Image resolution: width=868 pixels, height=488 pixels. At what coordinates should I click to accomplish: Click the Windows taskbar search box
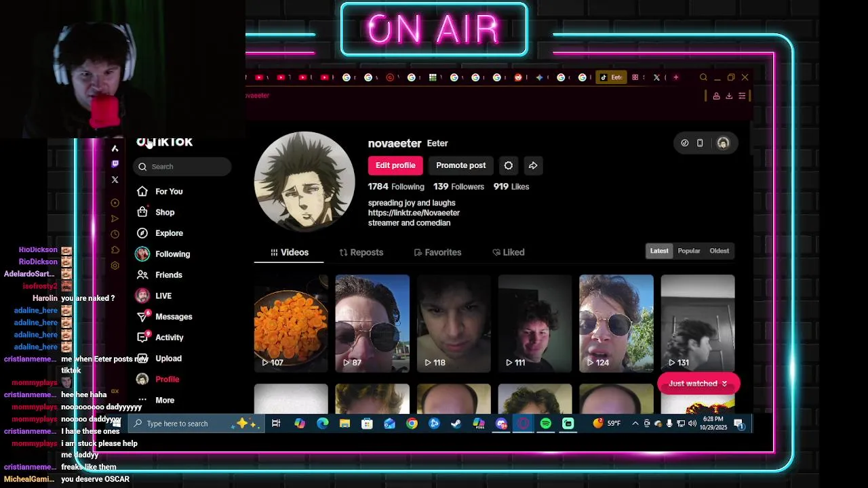point(197,424)
